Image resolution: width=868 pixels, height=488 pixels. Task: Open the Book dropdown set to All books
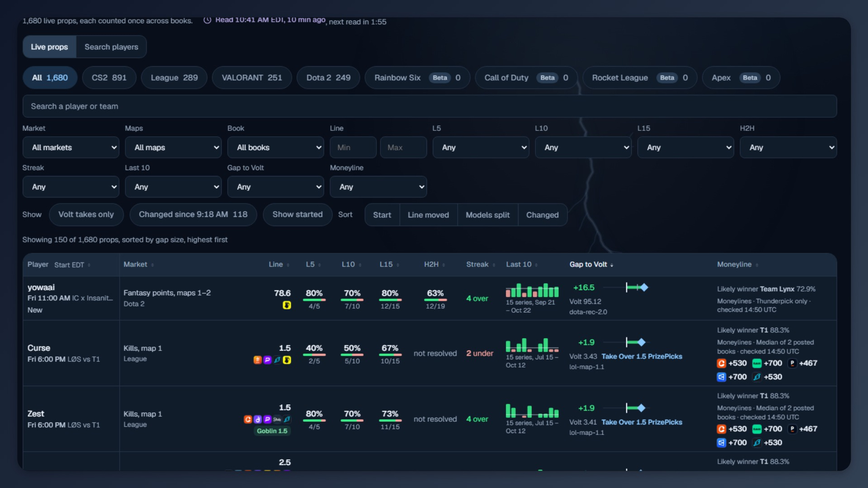coord(276,147)
